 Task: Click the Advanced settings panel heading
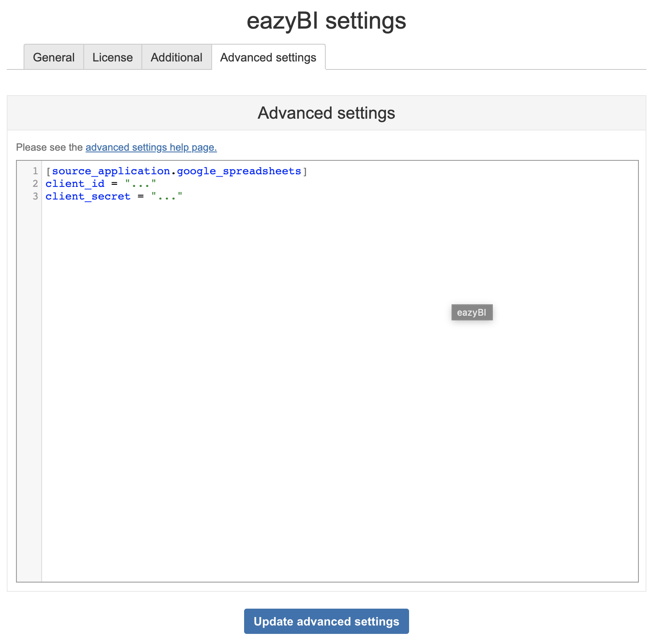(326, 113)
